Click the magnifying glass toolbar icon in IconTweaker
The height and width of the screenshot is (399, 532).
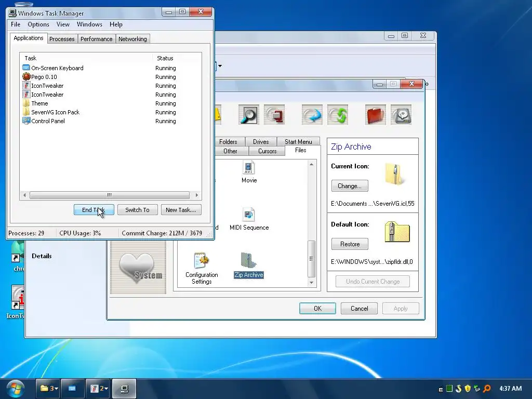pyautogui.click(x=249, y=115)
